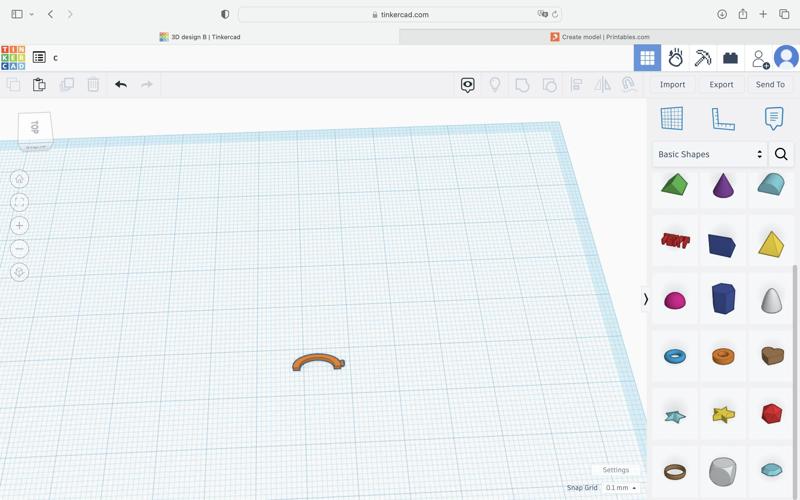Image resolution: width=800 pixels, height=500 pixels.
Task: Click the Delete trash icon
Action: 93,85
